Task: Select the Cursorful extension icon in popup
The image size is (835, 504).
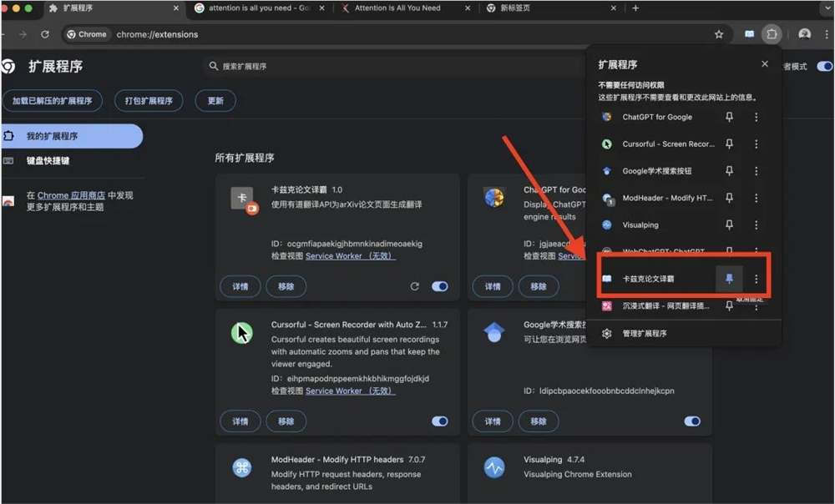Action: tap(607, 144)
